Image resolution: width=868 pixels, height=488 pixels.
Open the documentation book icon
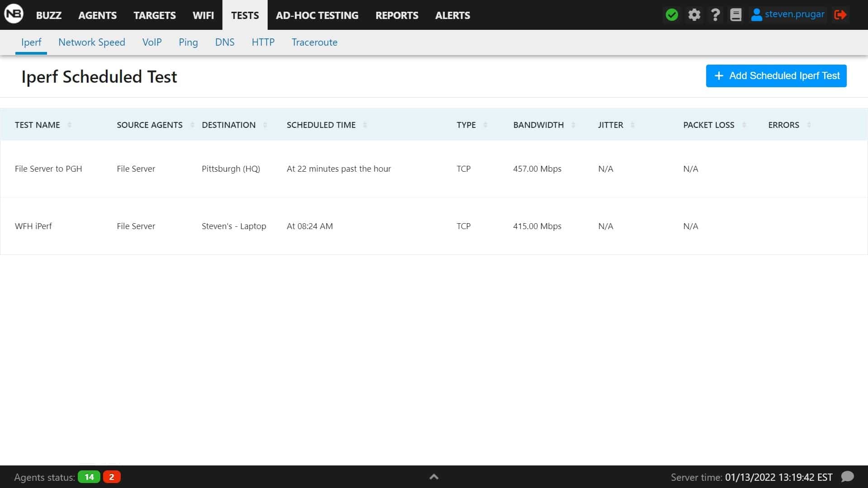pos(736,15)
